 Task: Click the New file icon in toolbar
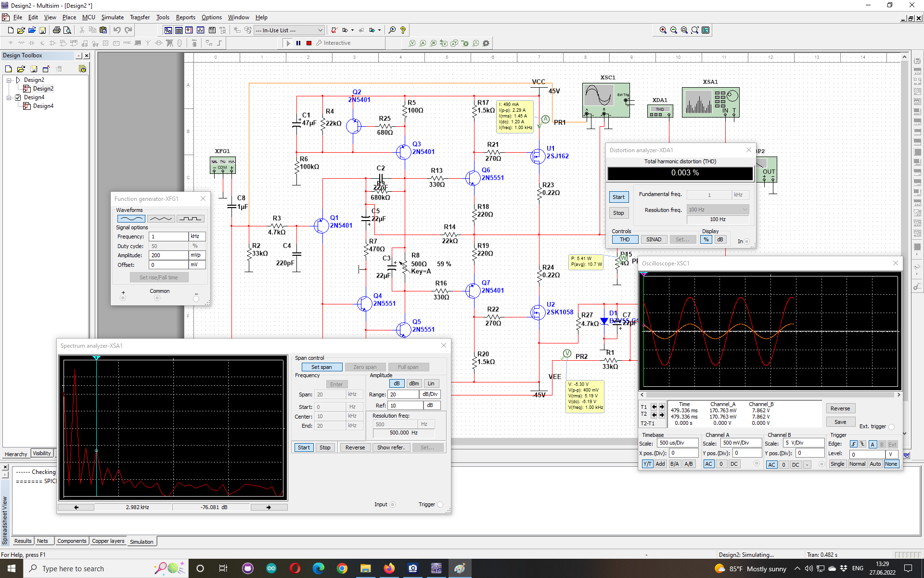tap(11, 30)
